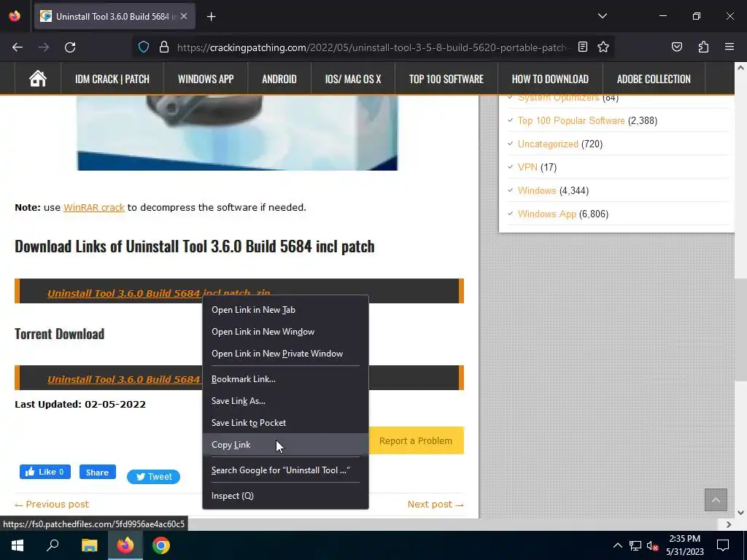Click the Forward navigation arrow

44,47
